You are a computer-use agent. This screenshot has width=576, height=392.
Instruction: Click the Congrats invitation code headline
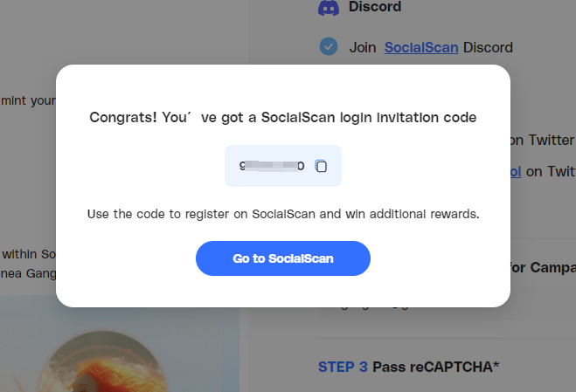click(x=283, y=118)
